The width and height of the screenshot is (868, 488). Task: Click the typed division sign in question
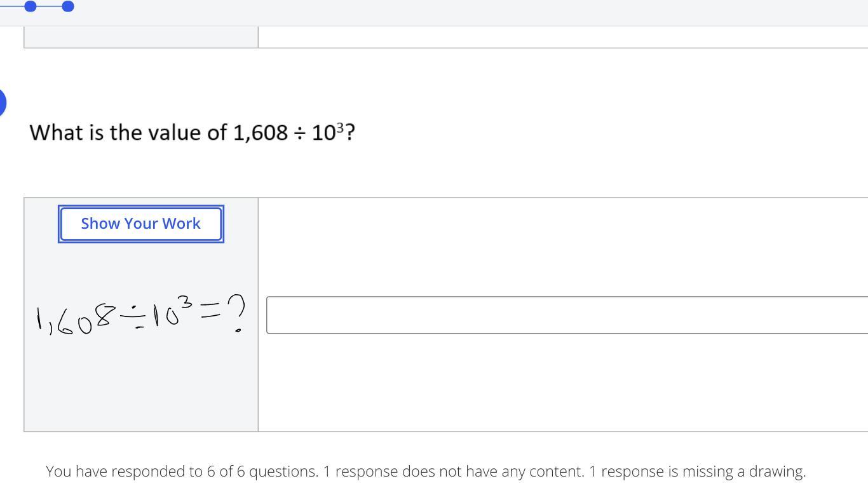point(299,133)
